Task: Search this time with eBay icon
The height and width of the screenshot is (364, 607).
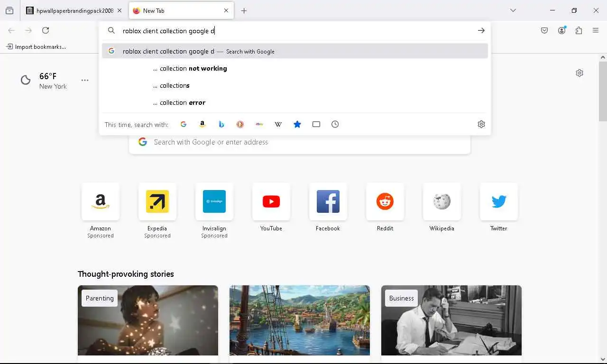Action: (x=259, y=124)
